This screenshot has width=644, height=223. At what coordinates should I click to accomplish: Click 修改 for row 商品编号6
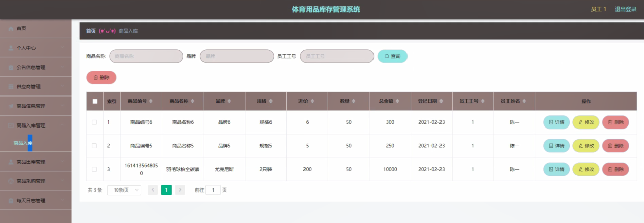[586, 122]
